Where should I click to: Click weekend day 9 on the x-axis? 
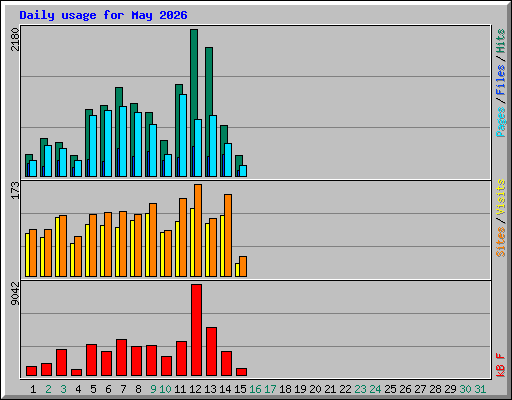[x=153, y=389]
